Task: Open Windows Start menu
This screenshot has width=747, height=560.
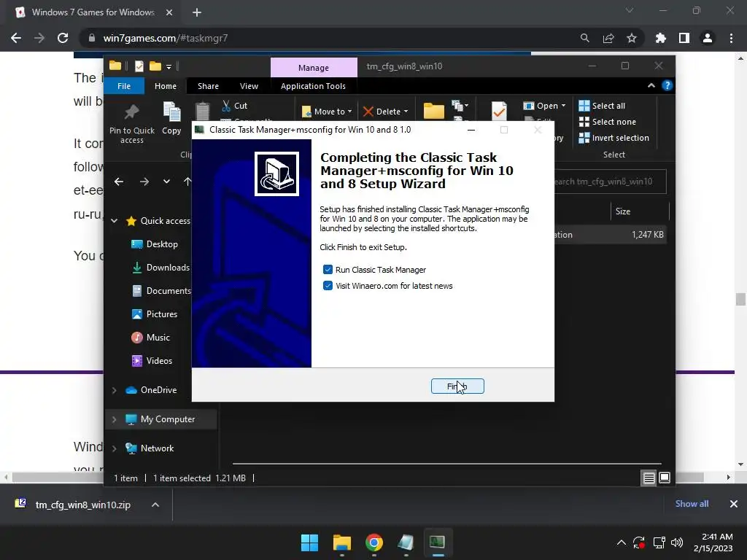Action: [x=309, y=542]
